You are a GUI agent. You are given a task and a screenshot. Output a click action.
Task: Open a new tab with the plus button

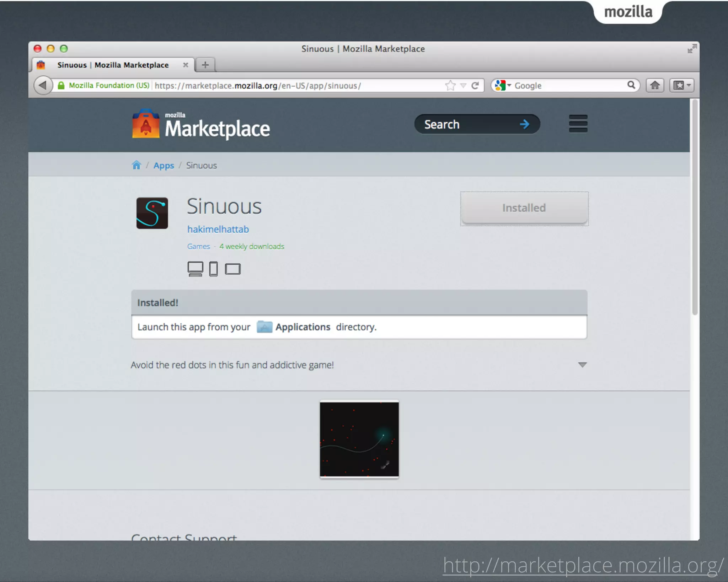coord(205,65)
